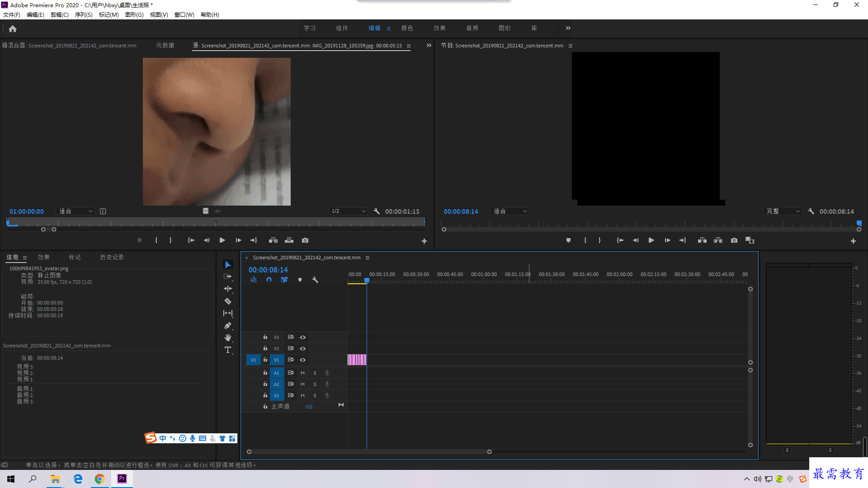Select the Razor tool

pyautogui.click(x=228, y=301)
